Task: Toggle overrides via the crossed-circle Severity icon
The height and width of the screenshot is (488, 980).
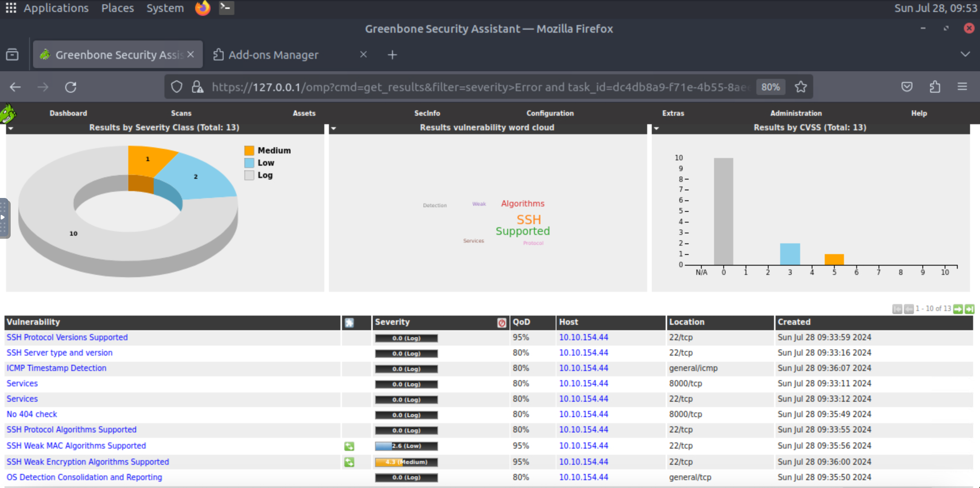Action: 501,323
